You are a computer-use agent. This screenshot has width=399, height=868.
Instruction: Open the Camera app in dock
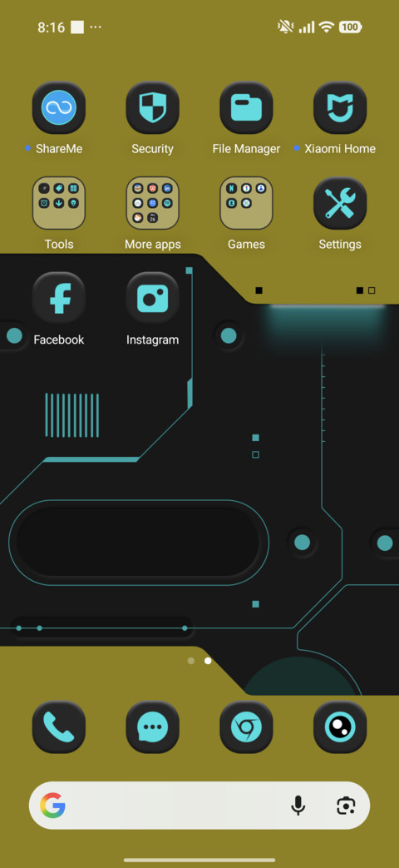point(340,727)
